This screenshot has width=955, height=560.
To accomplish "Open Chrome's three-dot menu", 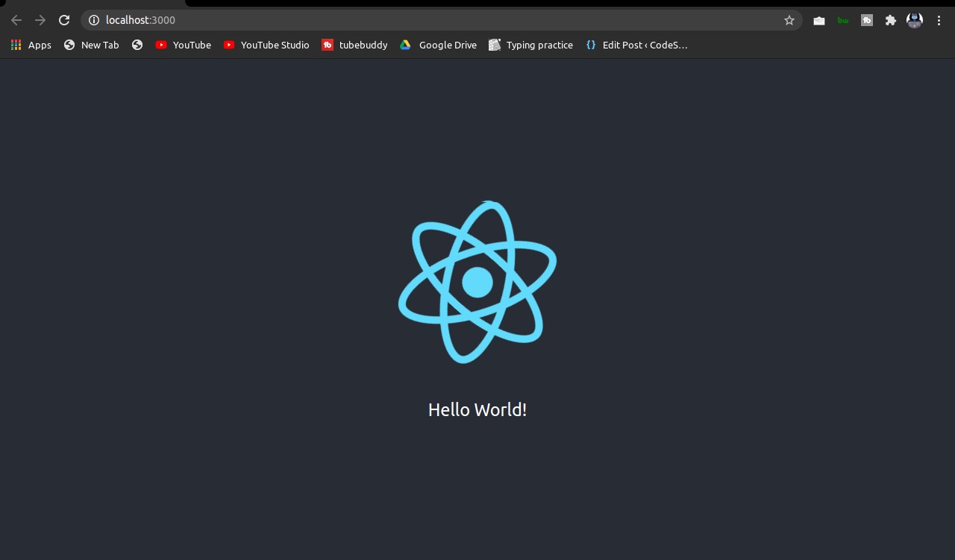I will tap(939, 20).
